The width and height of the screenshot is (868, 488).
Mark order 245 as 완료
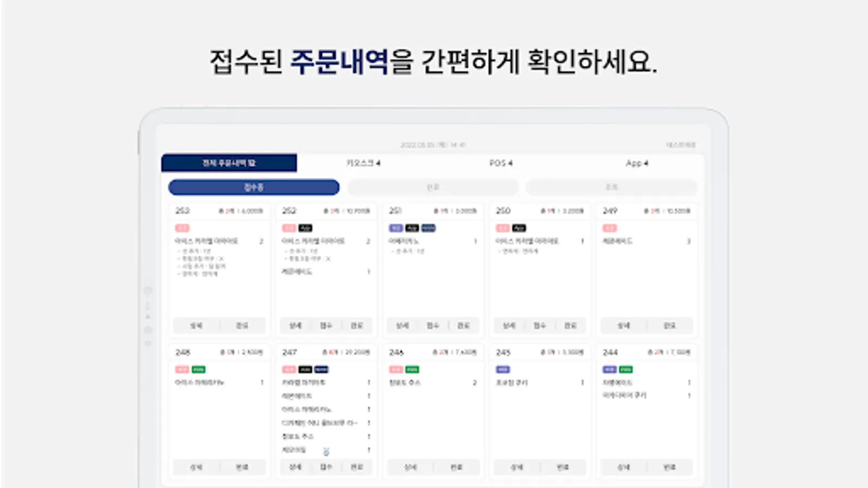pyautogui.click(x=563, y=467)
